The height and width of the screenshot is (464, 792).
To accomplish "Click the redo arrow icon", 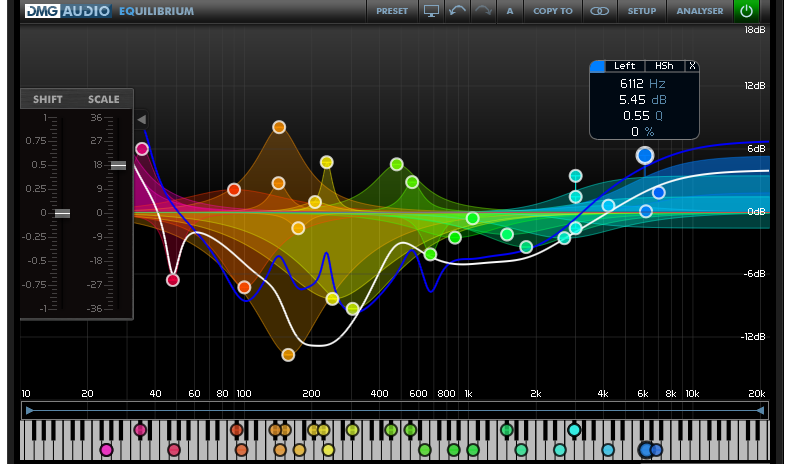I will pos(483,11).
